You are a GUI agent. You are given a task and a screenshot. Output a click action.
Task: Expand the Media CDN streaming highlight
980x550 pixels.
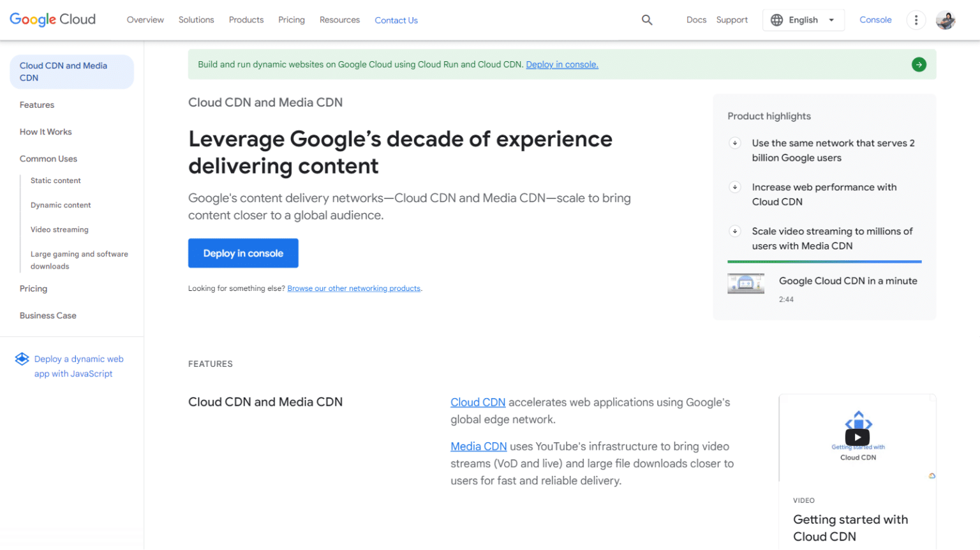(x=734, y=231)
